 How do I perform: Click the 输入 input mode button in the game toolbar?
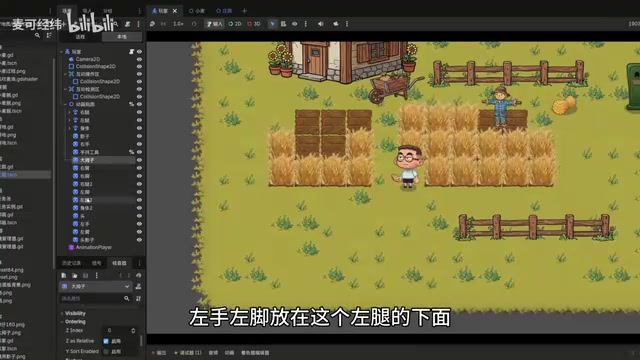click(215, 24)
